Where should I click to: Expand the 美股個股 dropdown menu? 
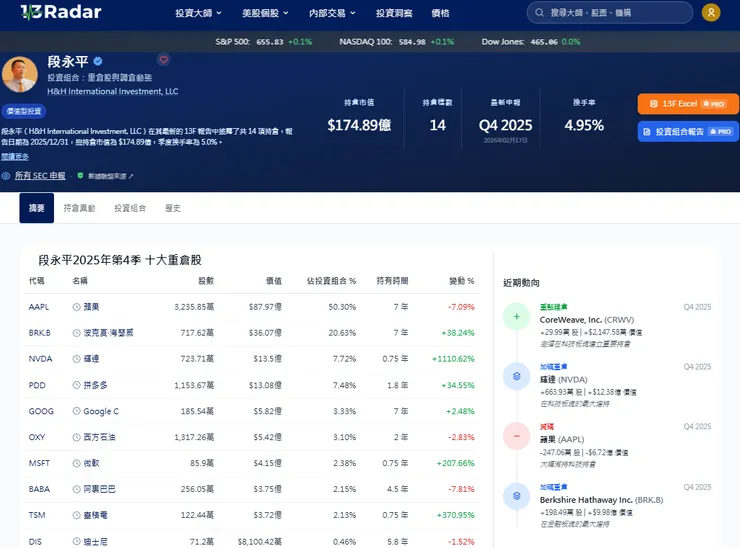tap(265, 13)
